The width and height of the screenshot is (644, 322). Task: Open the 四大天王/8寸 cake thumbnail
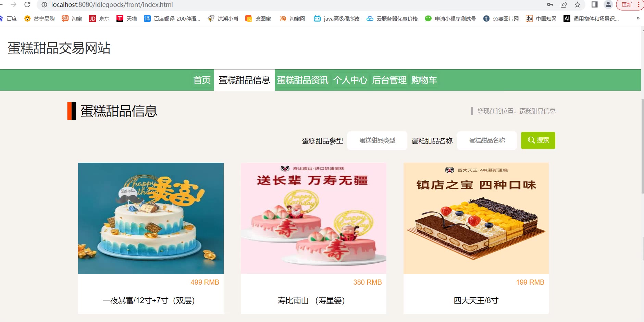click(476, 218)
